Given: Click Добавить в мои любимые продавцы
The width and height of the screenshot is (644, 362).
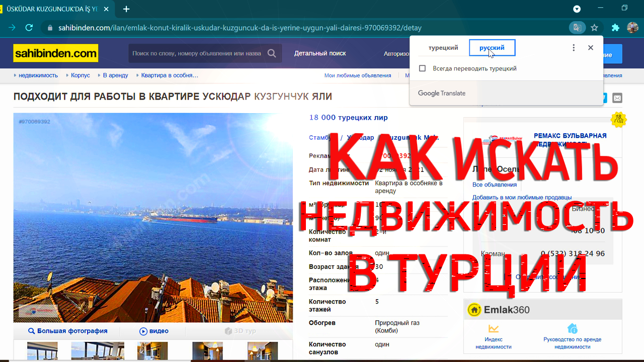Looking at the screenshot, I should click(x=522, y=198).
